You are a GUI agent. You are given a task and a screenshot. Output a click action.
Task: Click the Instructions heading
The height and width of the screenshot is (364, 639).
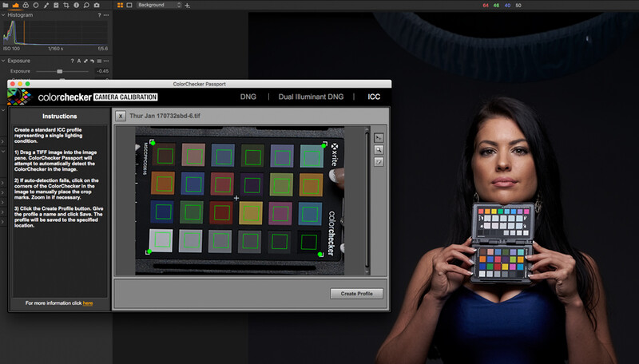pyautogui.click(x=59, y=117)
